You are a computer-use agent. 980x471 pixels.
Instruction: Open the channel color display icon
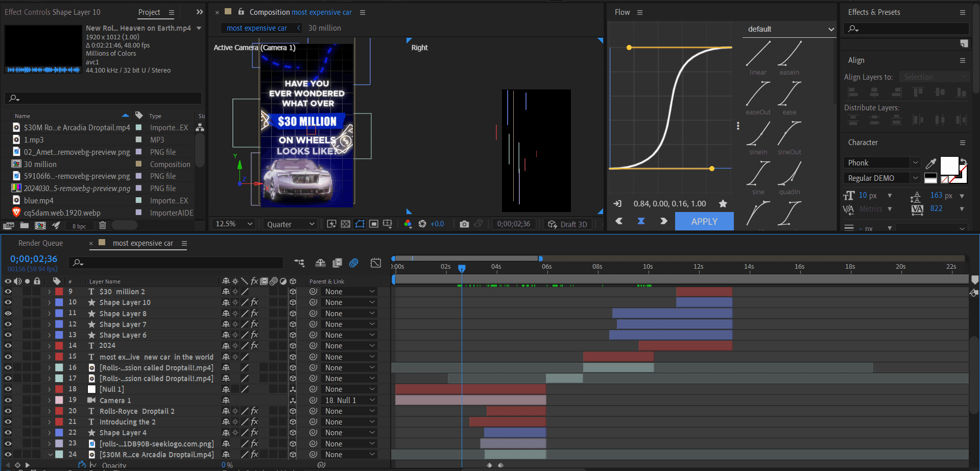408,224
